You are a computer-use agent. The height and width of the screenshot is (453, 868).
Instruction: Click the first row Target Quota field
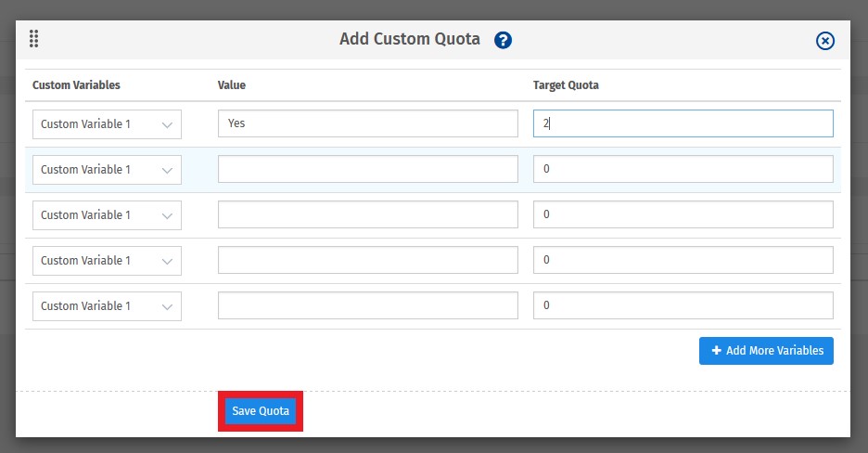click(683, 124)
